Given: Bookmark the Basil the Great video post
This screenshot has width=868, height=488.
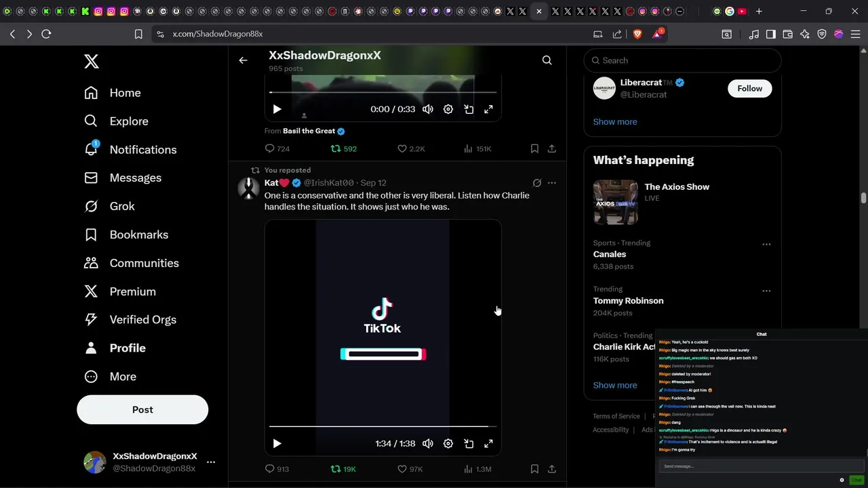Looking at the screenshot, I should click(x=534, y=148).
